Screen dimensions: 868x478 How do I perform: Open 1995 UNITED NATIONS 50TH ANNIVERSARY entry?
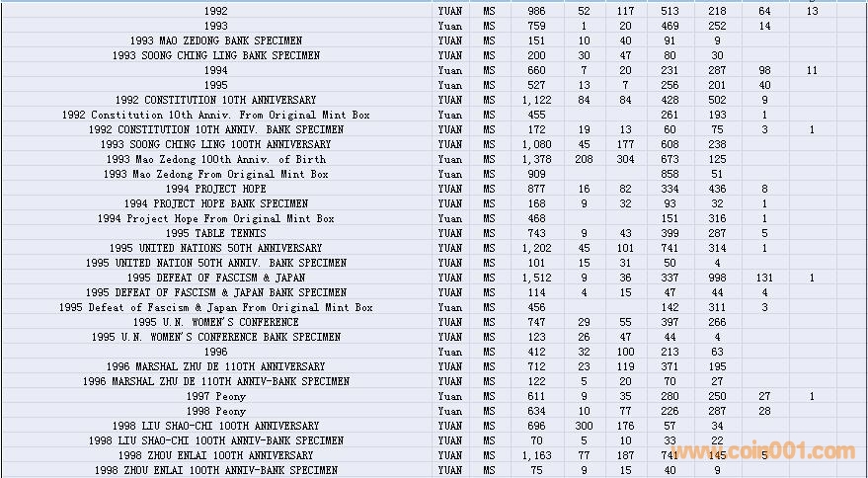(215, 248)
